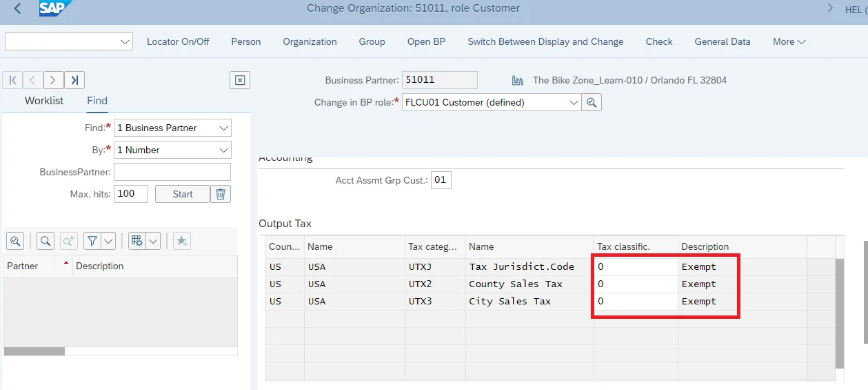
Task: Switch to the Find tab
Action: pyautogui.click(x=97, y=101)
